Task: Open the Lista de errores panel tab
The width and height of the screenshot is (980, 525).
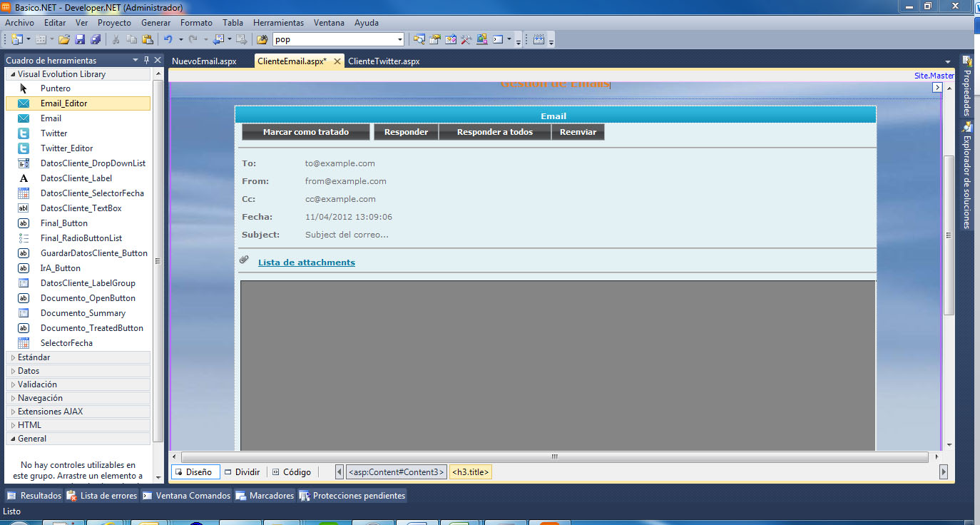Action: (101, 496)
